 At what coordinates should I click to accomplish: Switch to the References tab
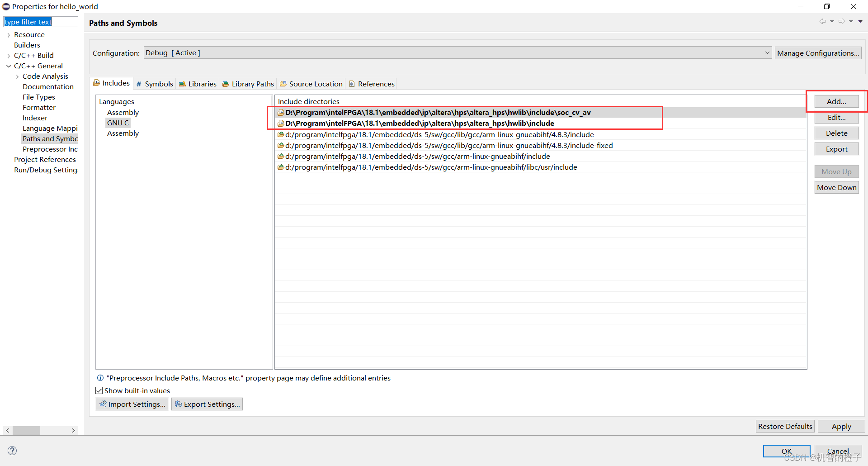click(372, 84)
